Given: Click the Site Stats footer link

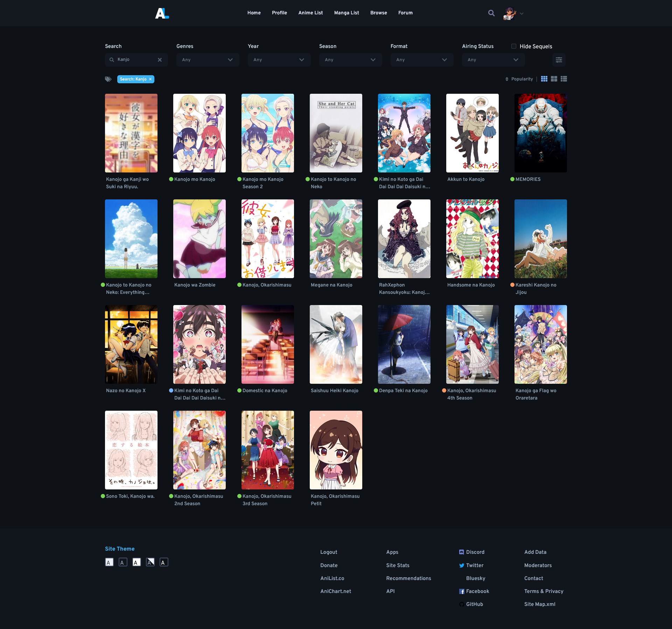Looking at the screenshot, I should click(398, 565).
